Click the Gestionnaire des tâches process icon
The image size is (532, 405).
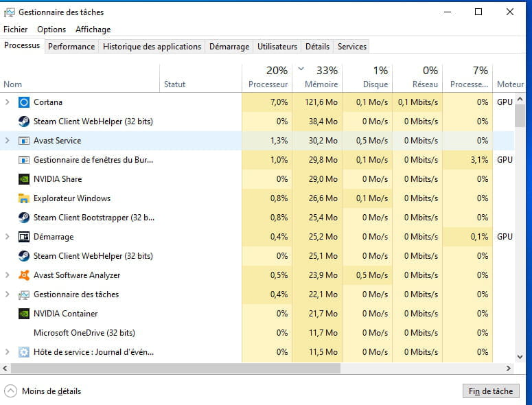[x=24, y=294]
